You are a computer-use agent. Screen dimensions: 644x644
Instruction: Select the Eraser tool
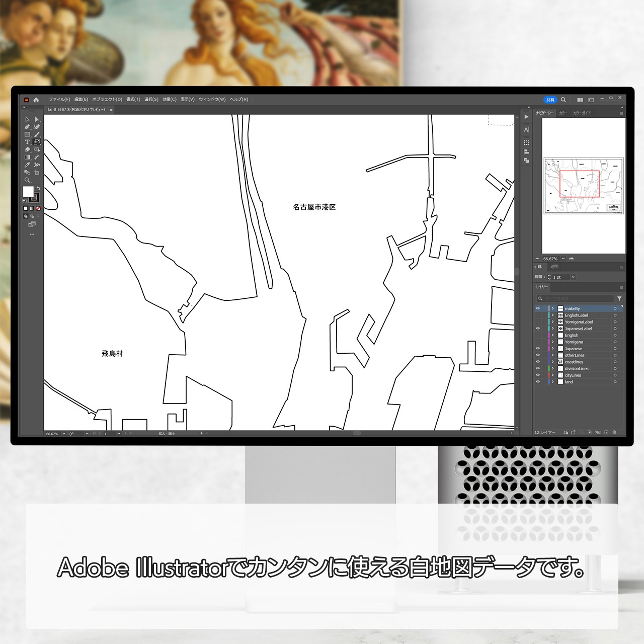(x=28, y=149)
